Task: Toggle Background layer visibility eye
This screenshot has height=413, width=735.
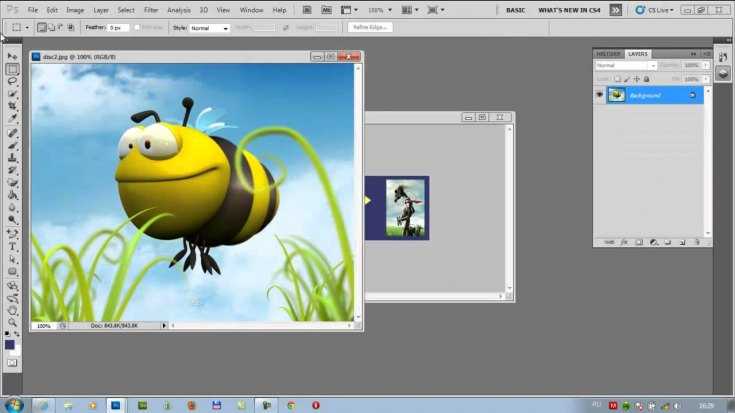Action: [600, 95]
